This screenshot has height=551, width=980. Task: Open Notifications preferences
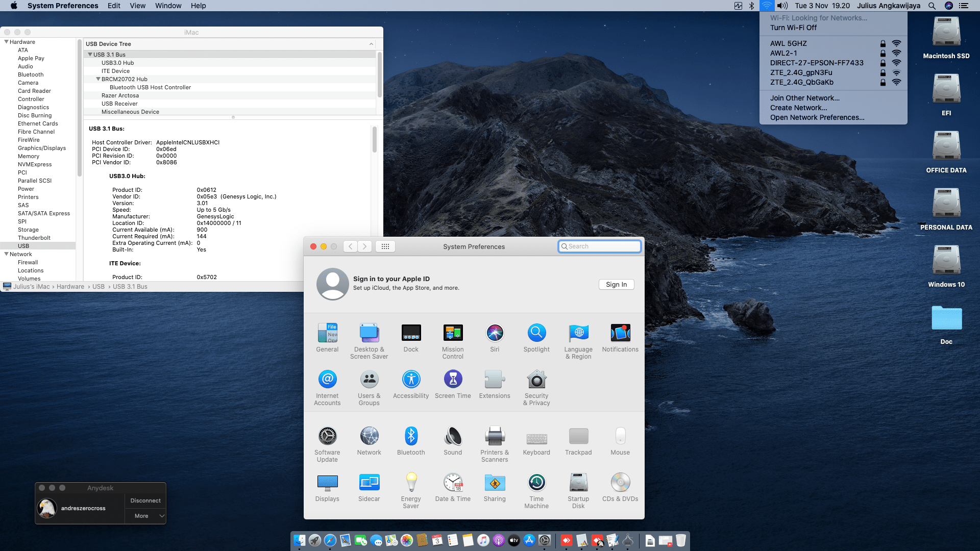[x=620, y=338]
